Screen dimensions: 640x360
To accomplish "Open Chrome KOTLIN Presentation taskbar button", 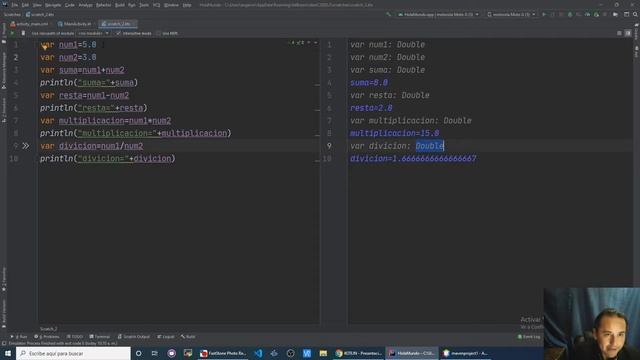I will coord(358,353).
